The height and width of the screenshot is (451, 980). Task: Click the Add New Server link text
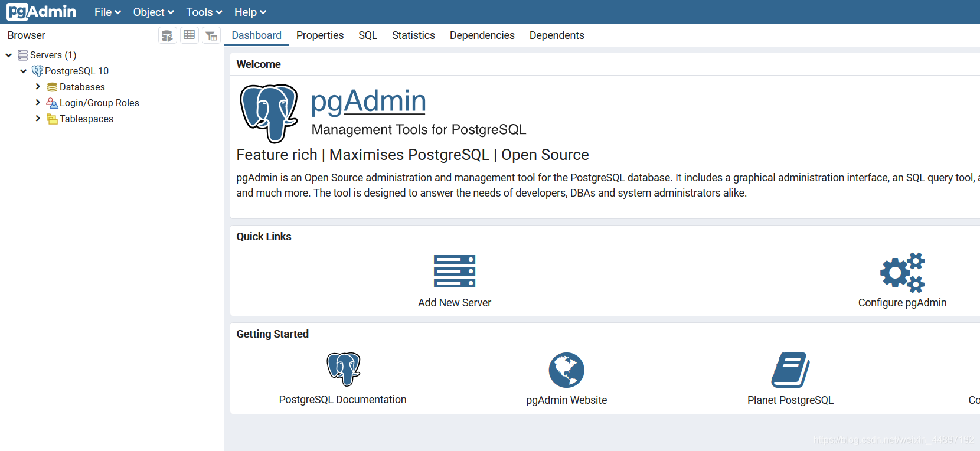click(x=455, y=303)
